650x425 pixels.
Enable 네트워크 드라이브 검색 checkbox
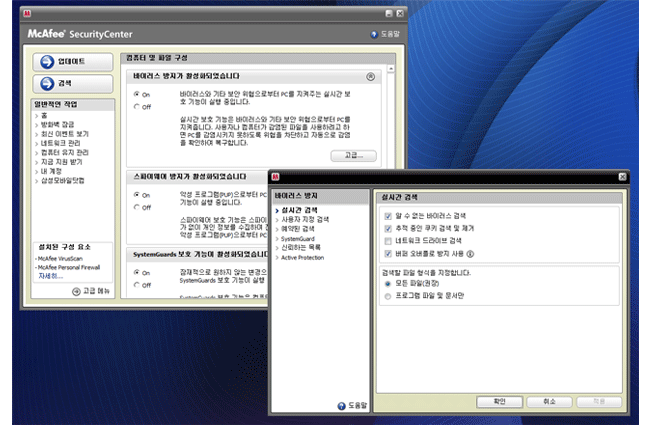(388, 241)
